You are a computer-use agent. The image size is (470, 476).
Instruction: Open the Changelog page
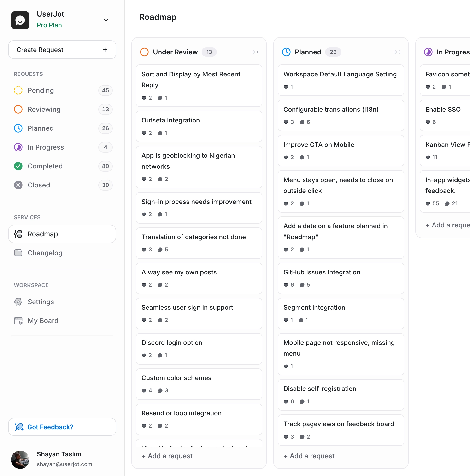pos(45,253)
